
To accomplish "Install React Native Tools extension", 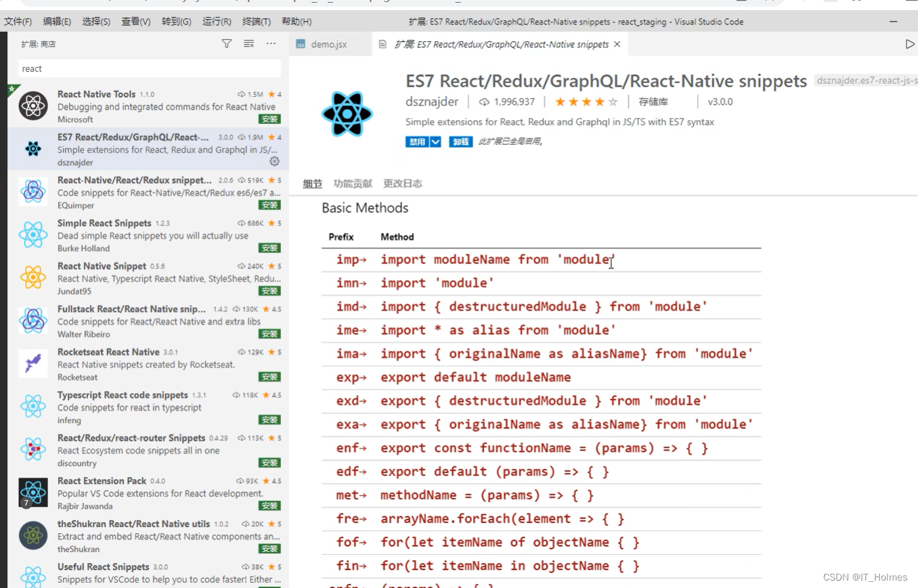I will (269, 119).
